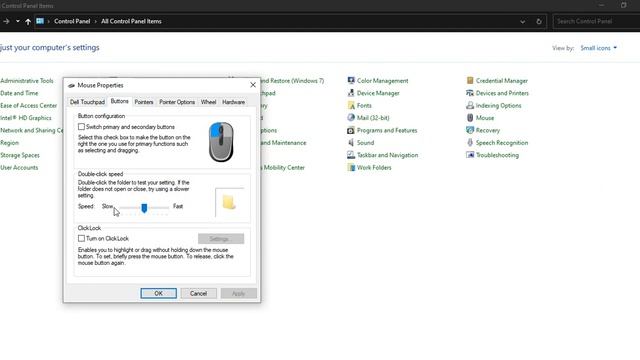Refresh the Control Panel address bar

tap(539, 21)
